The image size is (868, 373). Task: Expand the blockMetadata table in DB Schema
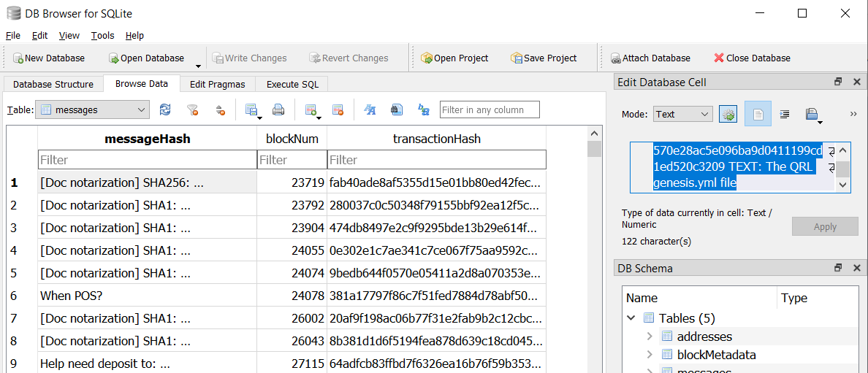tap(650, 355)
